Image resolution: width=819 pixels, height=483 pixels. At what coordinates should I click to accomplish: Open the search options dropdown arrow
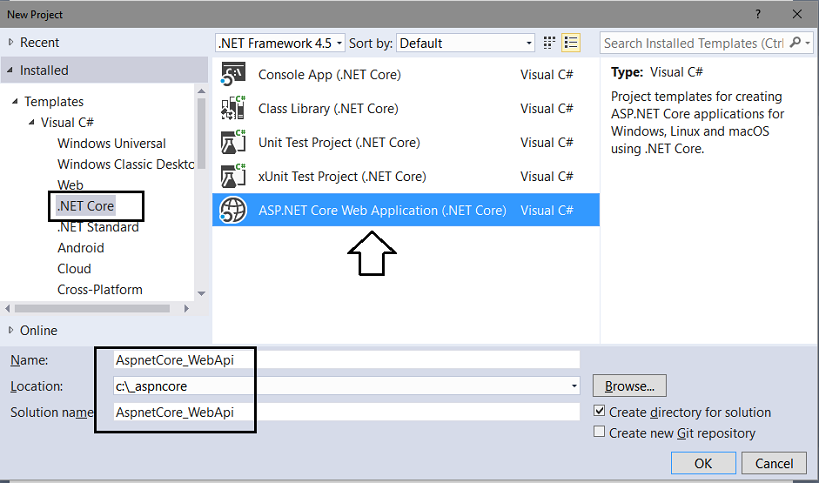pyautogui.click(x=808, y=43)
